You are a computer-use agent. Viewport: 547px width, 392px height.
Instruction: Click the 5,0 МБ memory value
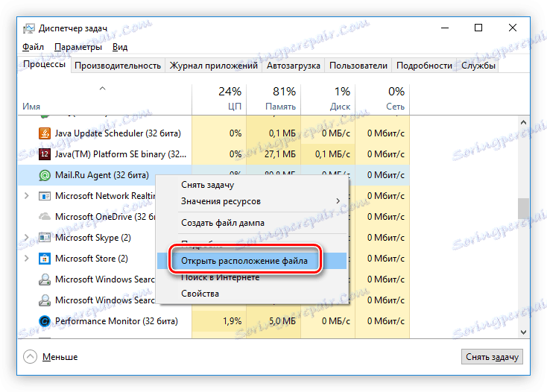[282, 321]
